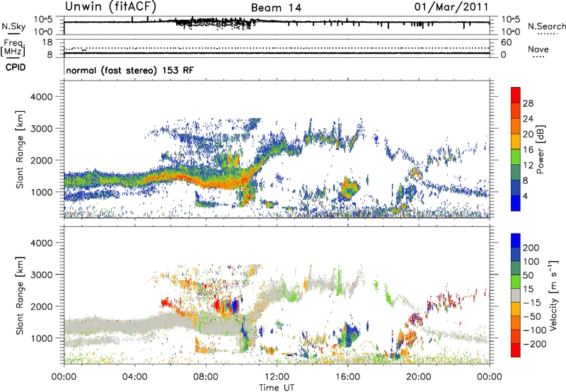Click the dotted line sample under "Nave"
566x392 pixels.
point(538,57)
